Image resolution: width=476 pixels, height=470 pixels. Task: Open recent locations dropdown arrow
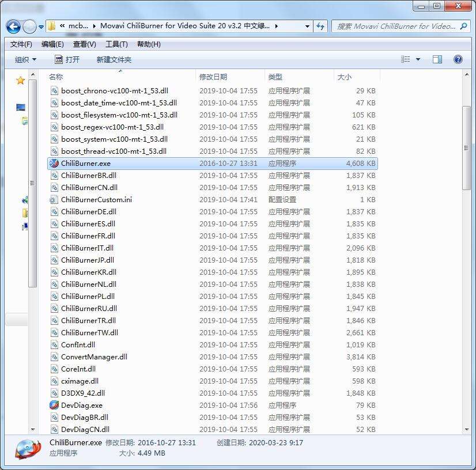pyautogui.click(x=41, y=26)
